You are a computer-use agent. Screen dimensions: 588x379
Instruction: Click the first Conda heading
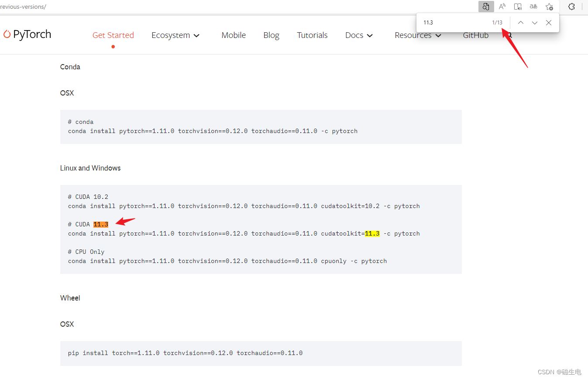point(70,67)
